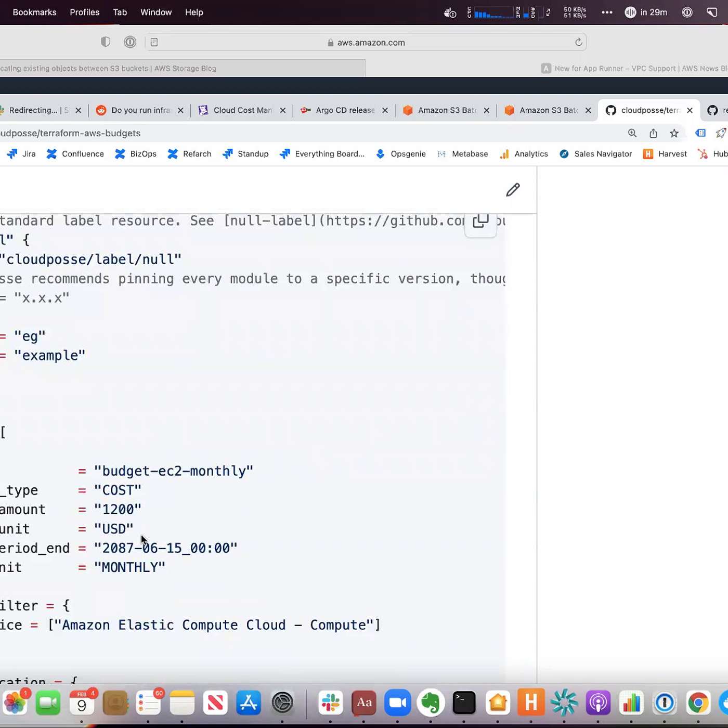The height and width of the screenshot is (728, 728).
Task: Click the pencil edit file icon
Action: click(513, 190)
